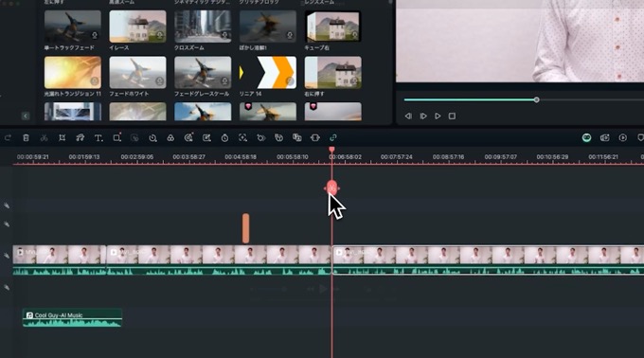
Task: Click the green round icon above timeline ruler
Action: (x=586, y=137)
